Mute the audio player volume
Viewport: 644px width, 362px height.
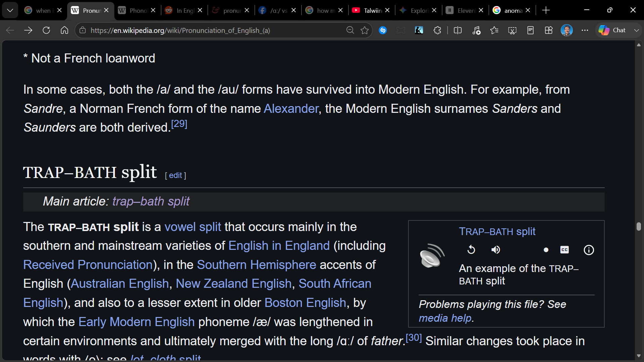(496, 250)
